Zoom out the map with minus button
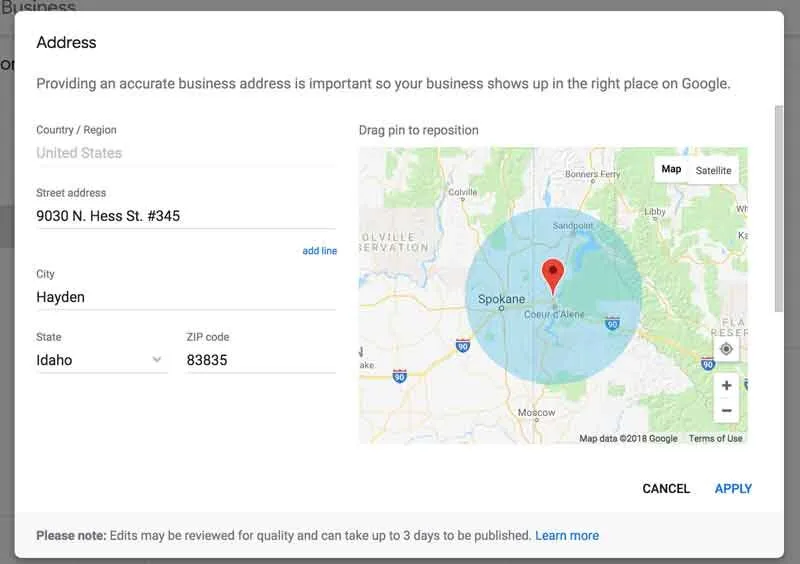This screenshot has height=564, width=800. pyautogui.click(x=727, y=410)
